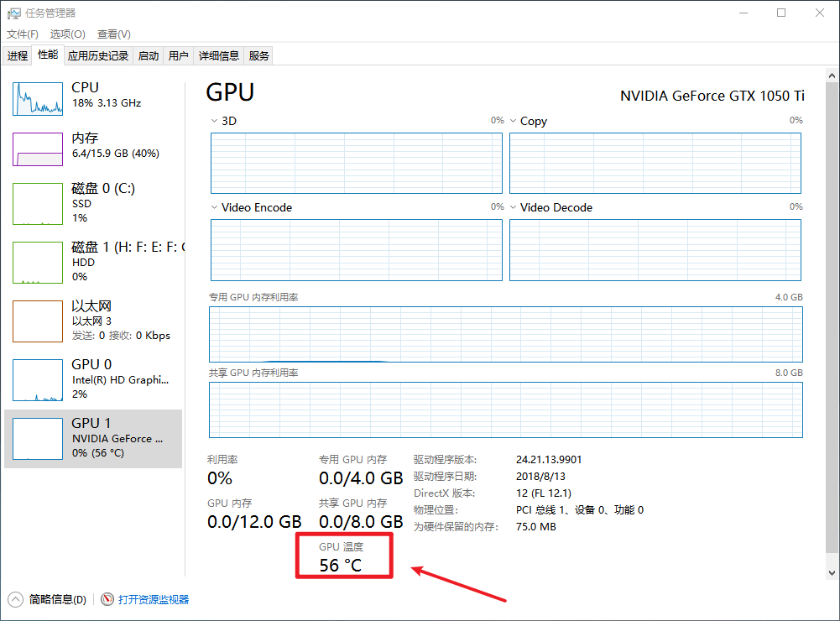Screen dimensions: 840x621
Task: Click the scroll down arrow of GPU panel
Action: coord(832,571)
